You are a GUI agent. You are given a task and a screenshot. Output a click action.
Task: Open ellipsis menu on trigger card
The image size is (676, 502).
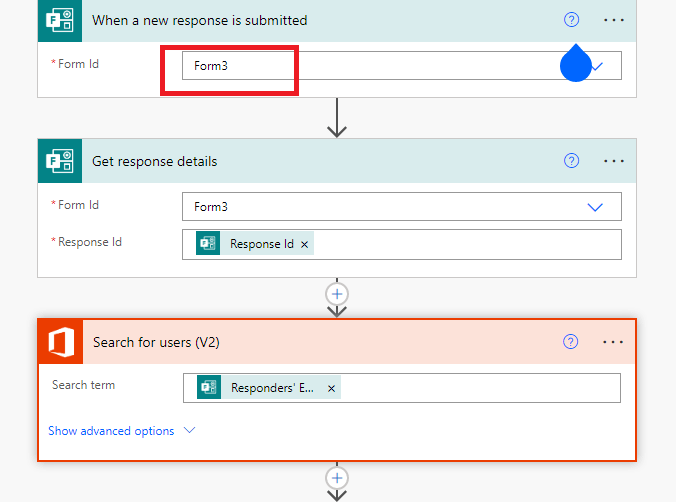point(613,20)
